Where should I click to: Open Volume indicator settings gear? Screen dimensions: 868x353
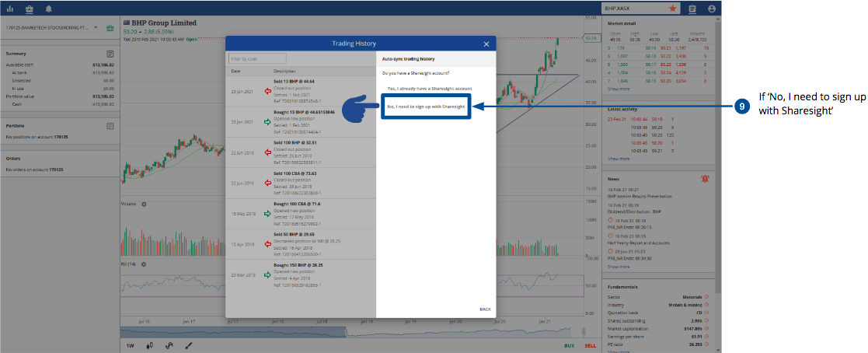[x=144, y=204]
